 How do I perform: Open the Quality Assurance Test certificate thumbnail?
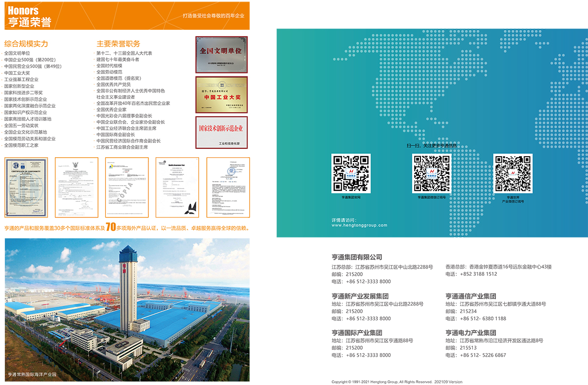click(177, 187)
